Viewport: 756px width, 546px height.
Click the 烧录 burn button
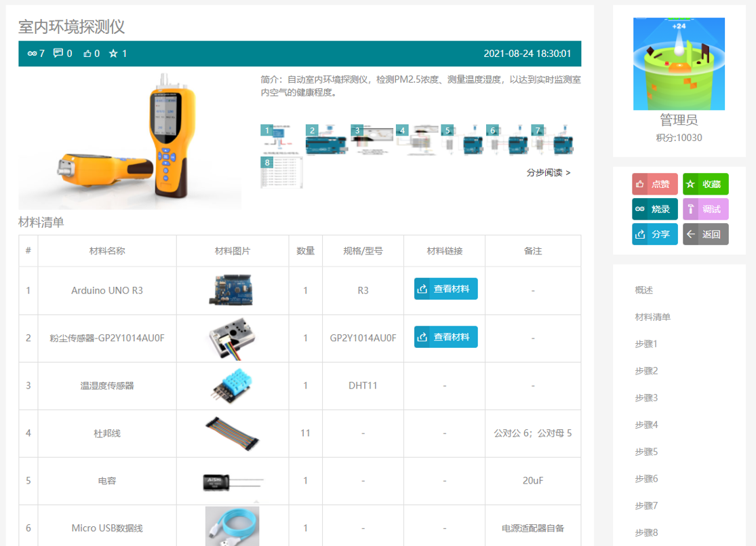[x=654, y=209]
